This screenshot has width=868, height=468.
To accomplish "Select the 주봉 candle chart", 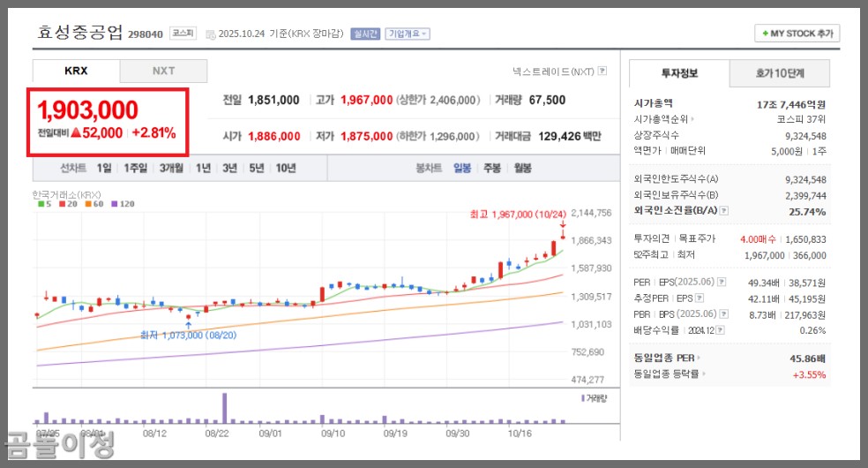I will click(492, 168).
